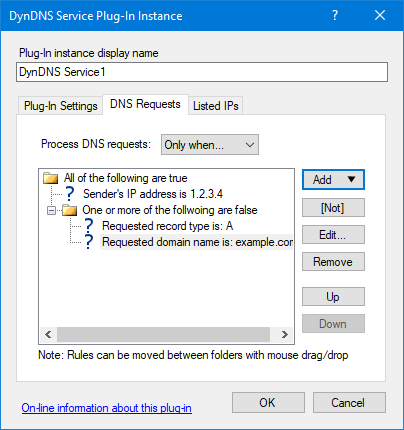Screen dimensions: 404x430
Task: Select "Sender's IP address is 1.2.3.4" rule
Action: [x=153, y=194]
